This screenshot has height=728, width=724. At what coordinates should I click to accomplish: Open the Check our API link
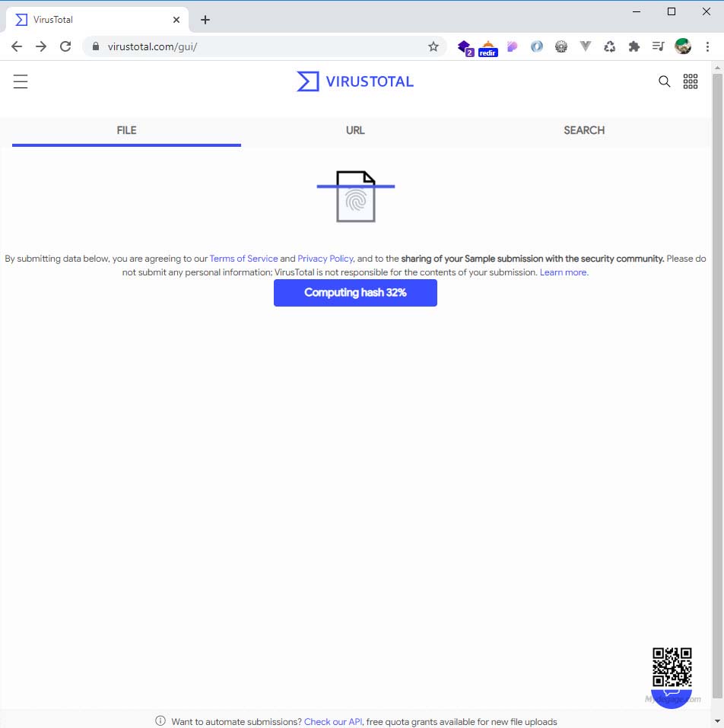333,721
